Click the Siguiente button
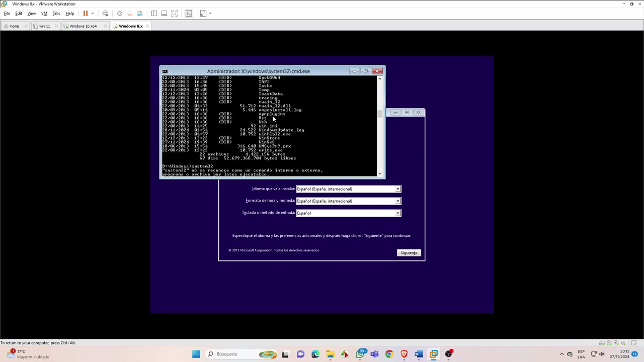The height and width of the screenshot is (362, 644). (x=409, y=253)
